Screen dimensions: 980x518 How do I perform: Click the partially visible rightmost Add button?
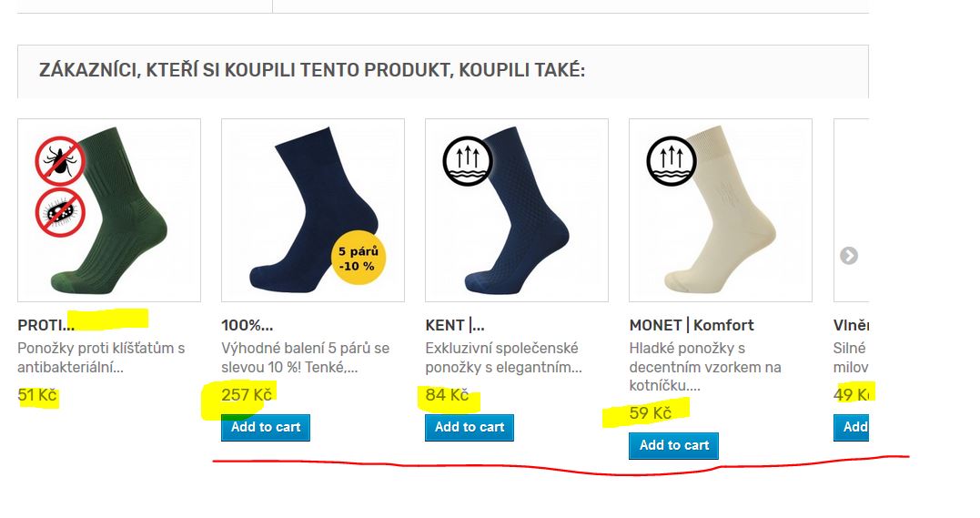(x=854, y=427)
